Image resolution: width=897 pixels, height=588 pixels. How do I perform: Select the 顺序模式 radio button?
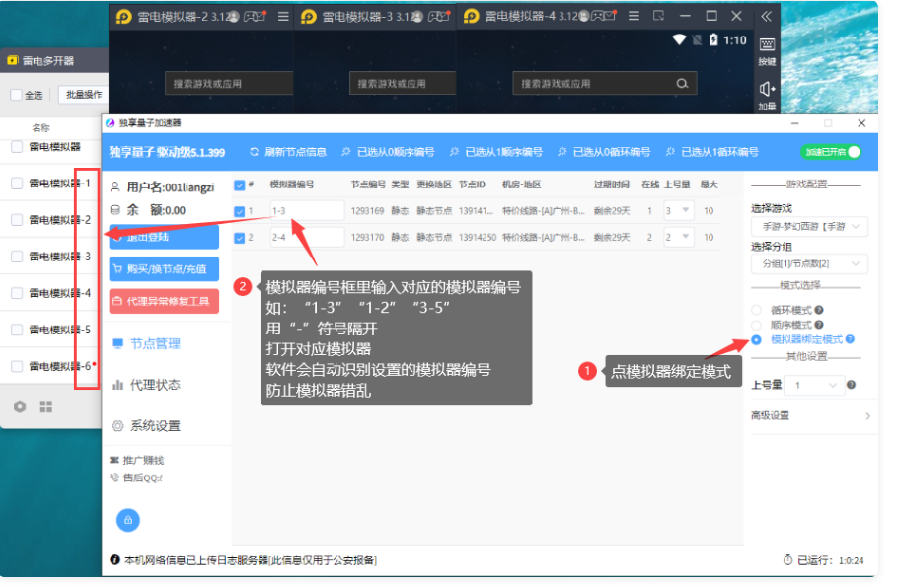[757, 325]
